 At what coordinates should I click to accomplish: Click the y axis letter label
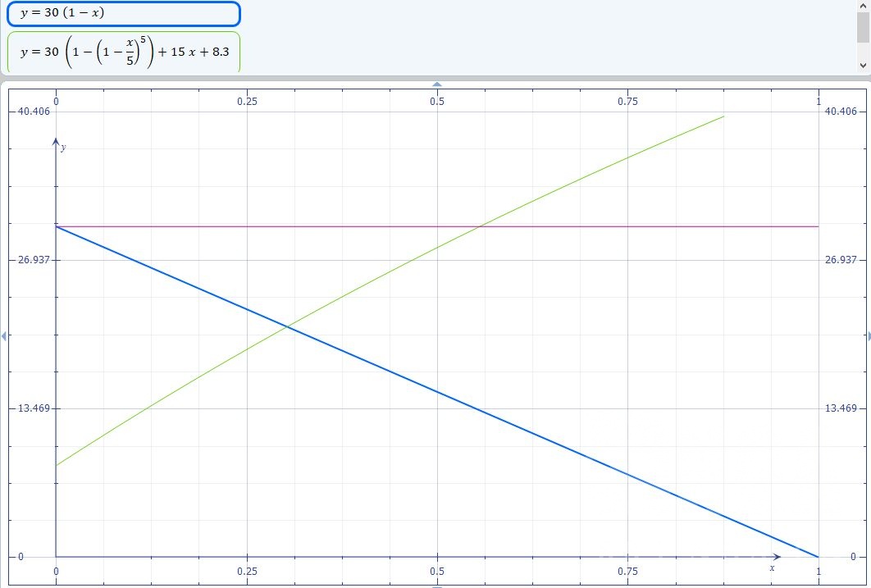pyautogui.click(x=63, y=147)
